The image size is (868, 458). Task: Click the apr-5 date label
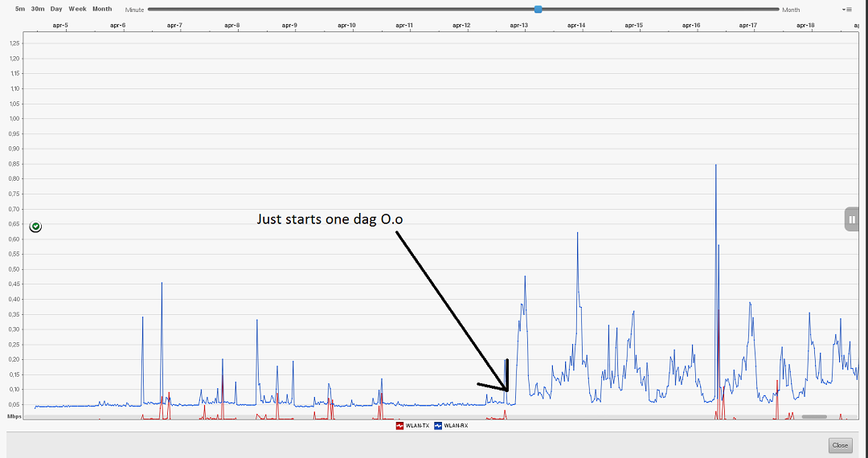[59, 26]
